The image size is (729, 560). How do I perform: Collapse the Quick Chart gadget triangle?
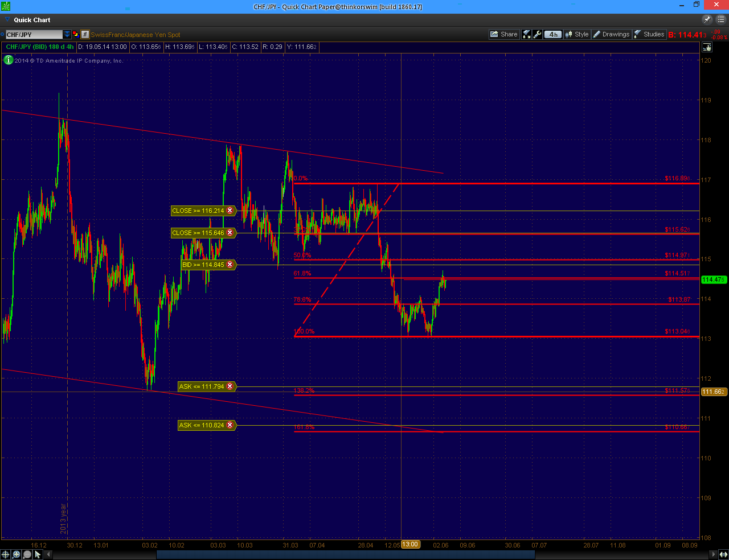point(7,20)
